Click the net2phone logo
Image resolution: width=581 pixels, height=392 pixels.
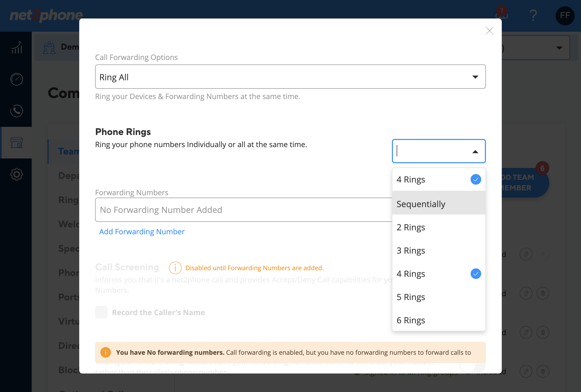pyautogui.click(x=46, y=15)
